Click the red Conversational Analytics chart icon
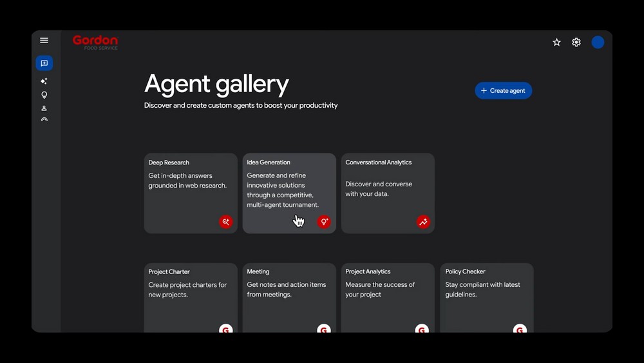Viewport: 644px width, 363px height. (423, 222)
